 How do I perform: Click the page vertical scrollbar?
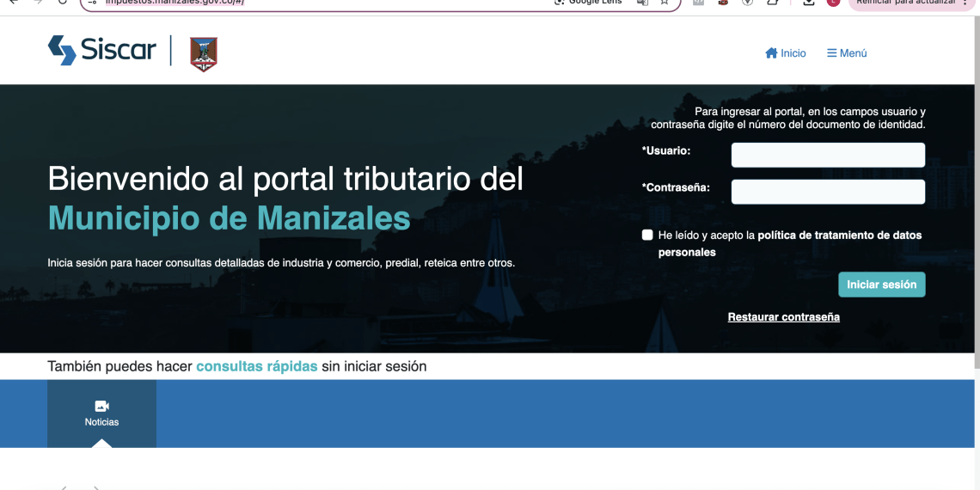pyautogui.click(x=977, y=191)
